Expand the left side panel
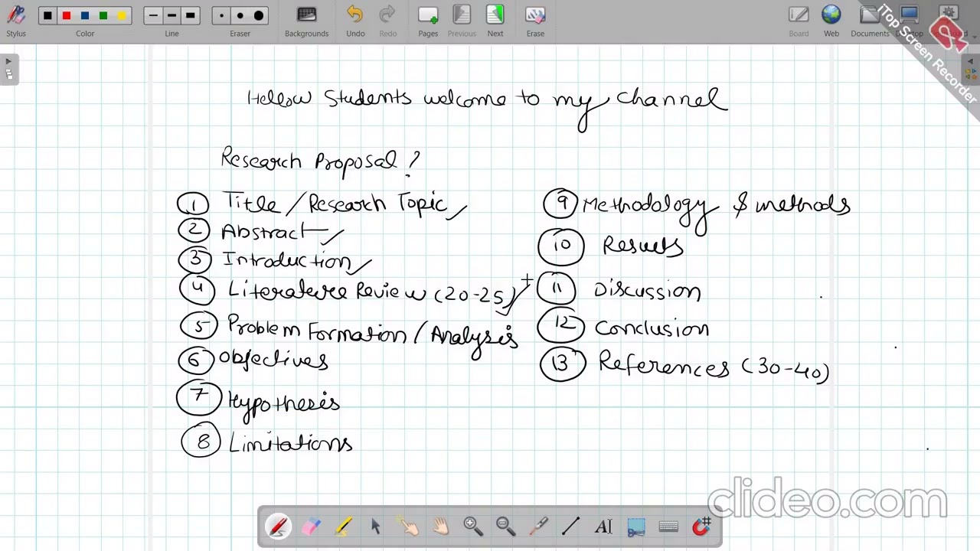 pyautogui.click(x=8, y=68)
